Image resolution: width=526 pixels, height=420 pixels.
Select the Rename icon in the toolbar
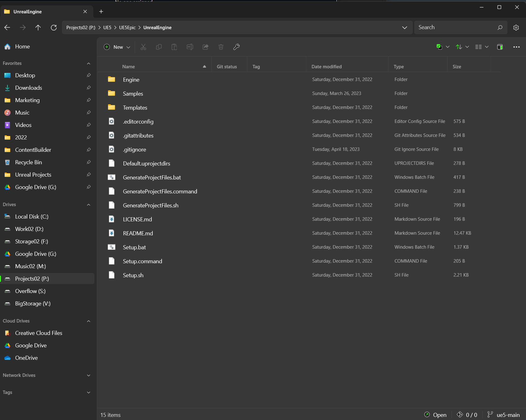(x=190, y=47)
